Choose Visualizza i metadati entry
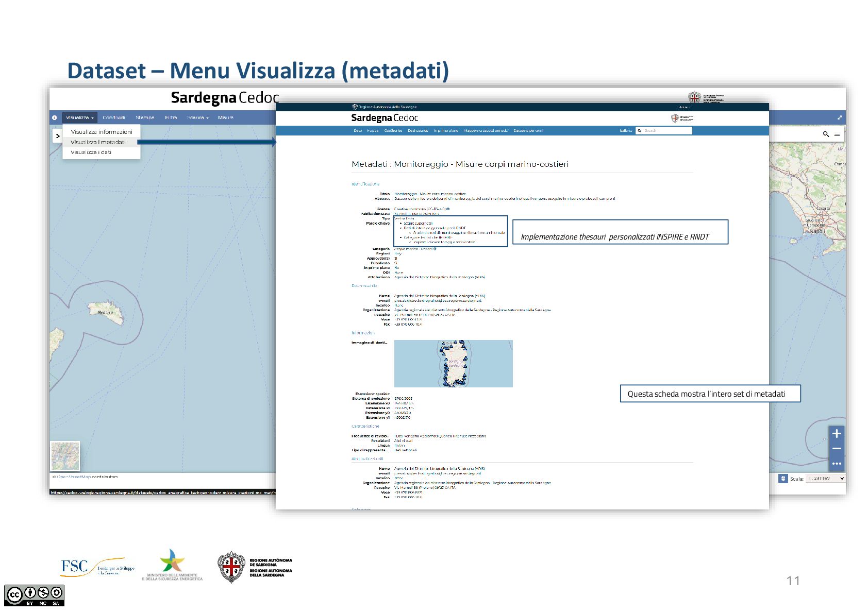868x613 pixels. (x=102, y=142)
